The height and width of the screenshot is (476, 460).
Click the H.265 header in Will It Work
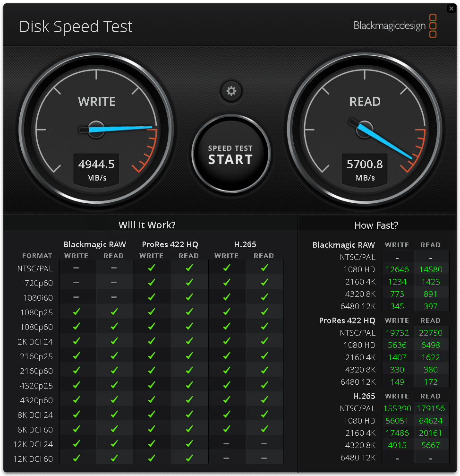pyautogui.click(x=245, y=244)
